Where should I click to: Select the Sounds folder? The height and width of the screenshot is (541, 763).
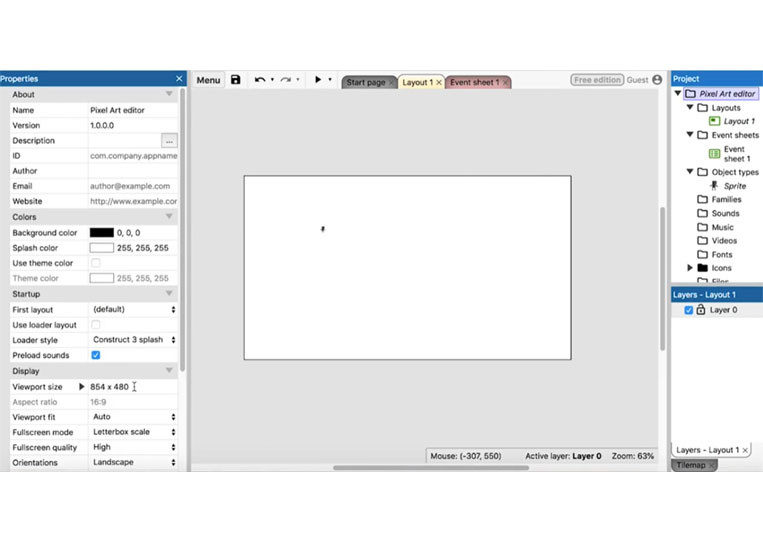[718, 213]
